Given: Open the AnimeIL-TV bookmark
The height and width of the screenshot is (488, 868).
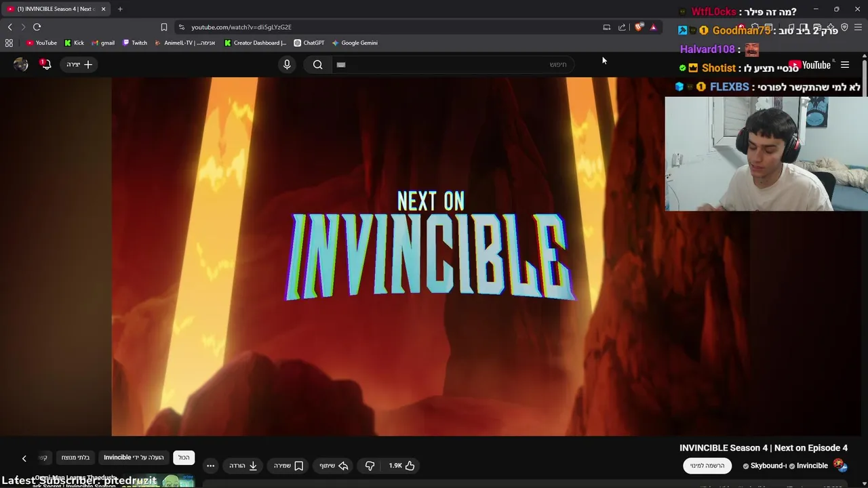Looking at the screenshot, I should (184, 43).
